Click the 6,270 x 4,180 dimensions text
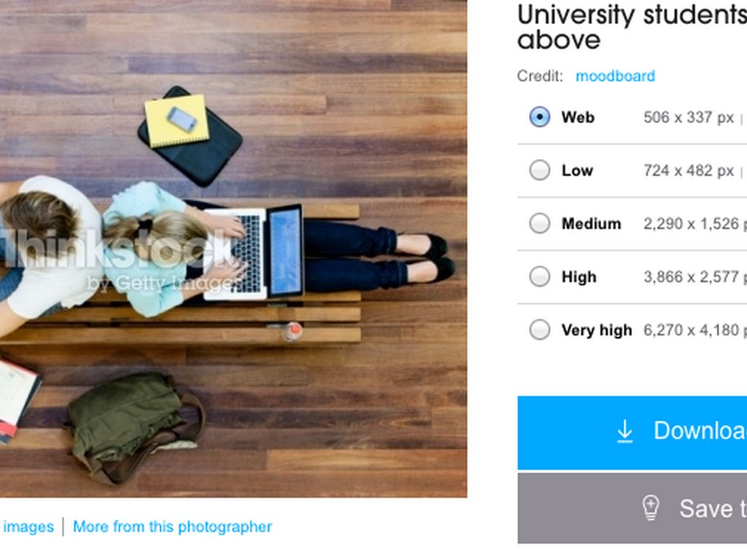The width and height of the screenshot is (747, 560). (x=693, y=330)
